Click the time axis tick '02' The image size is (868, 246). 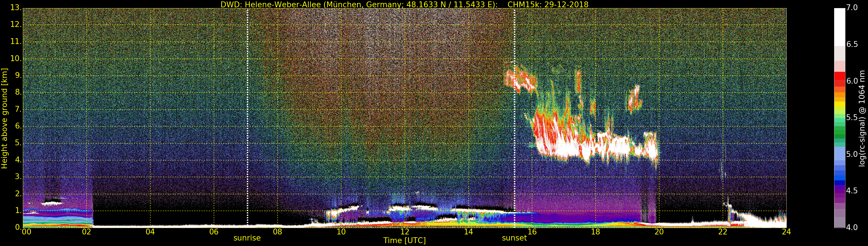click(x=87, y=232)
